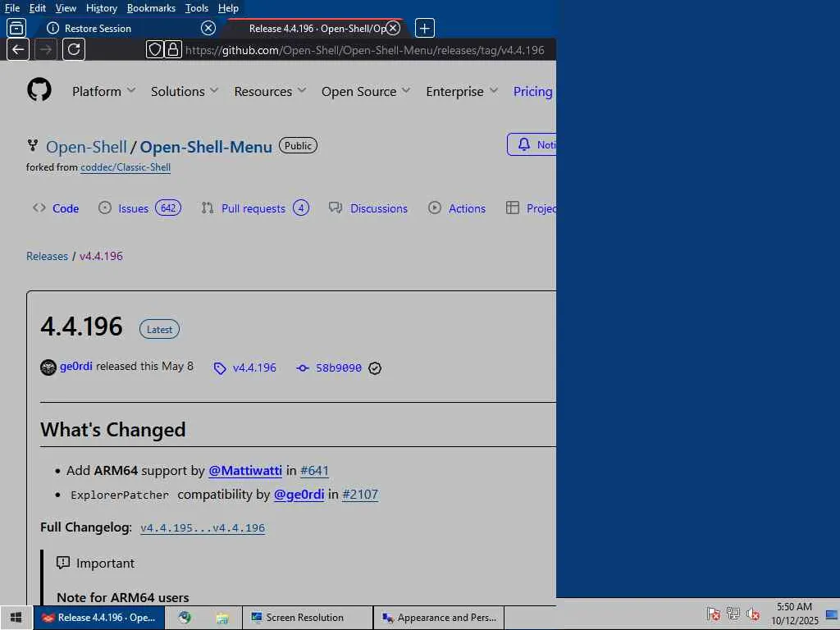Reload the current page
Viewport: 840px width, 630px height.
[x=74, y=50]
